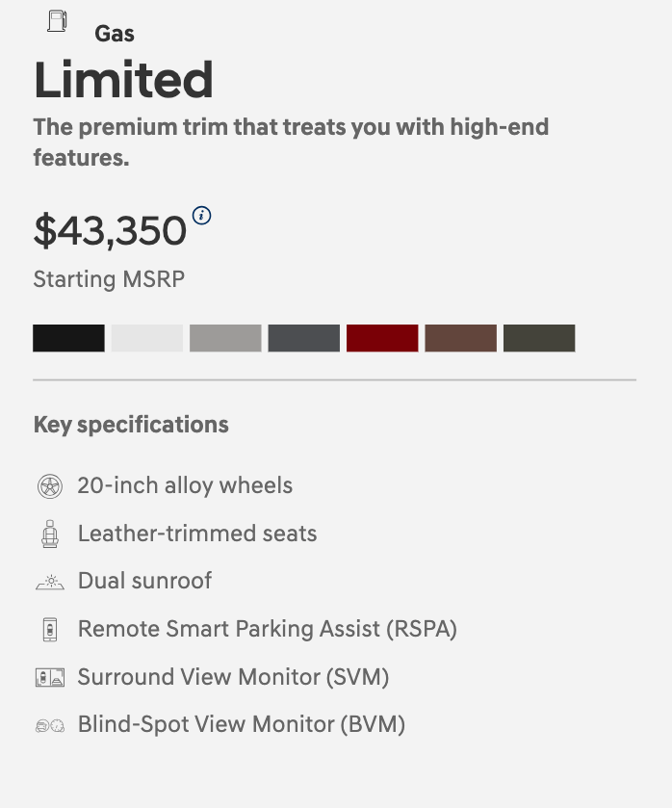The height and width of the screenshot is (808, 672).
Task: Select the 20-inch alloy wheels icon
Action: point(50,485)
